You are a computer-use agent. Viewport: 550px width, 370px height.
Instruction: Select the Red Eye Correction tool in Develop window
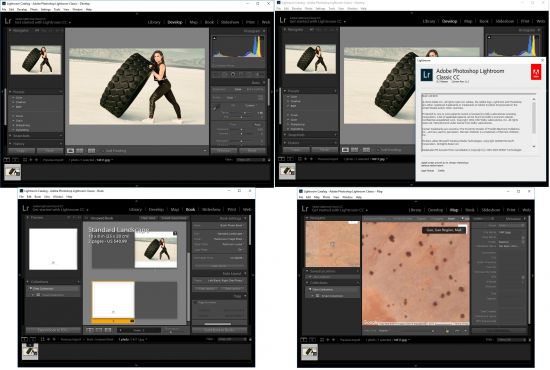pyautogui.click(x=233, y=74)
